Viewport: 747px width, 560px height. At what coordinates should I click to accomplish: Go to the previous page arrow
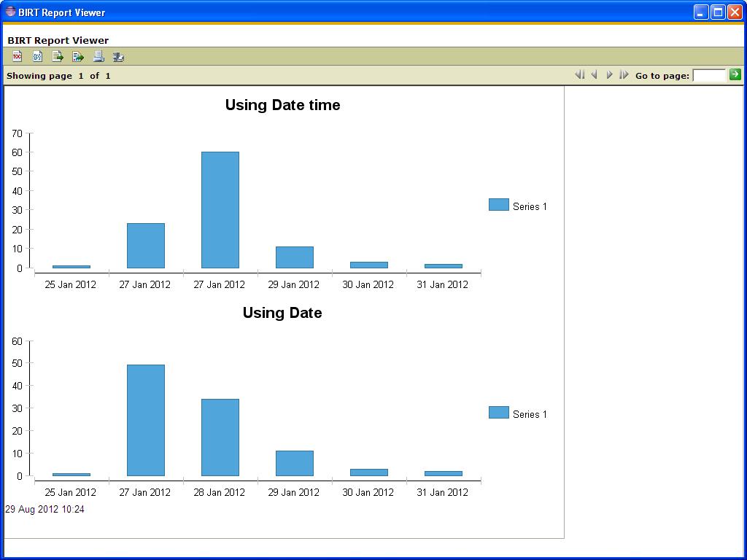[595, 74]
